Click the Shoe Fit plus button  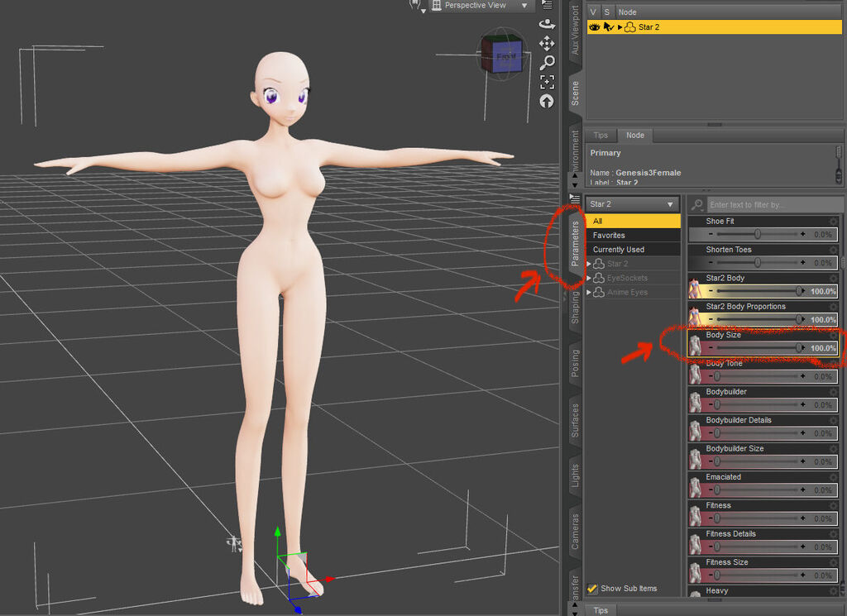(802, 234)
